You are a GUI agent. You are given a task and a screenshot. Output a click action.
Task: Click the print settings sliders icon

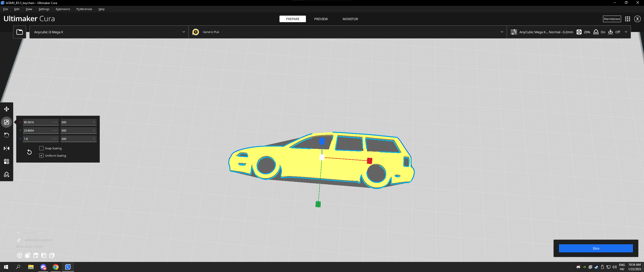click(514, 32)
